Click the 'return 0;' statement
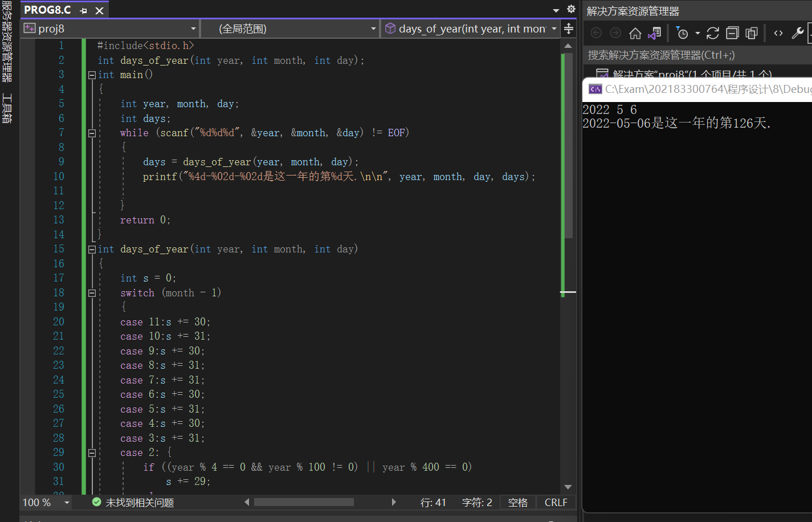This screenshot has height=522, width=812. [x=145, y=220]
